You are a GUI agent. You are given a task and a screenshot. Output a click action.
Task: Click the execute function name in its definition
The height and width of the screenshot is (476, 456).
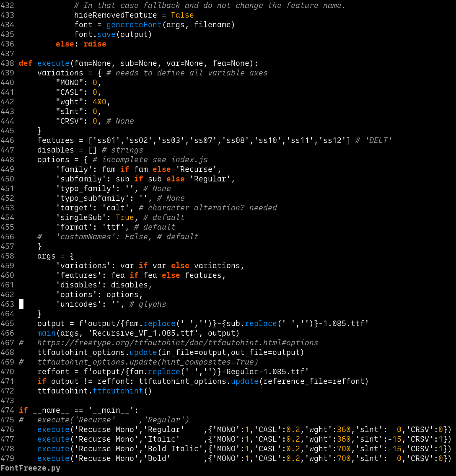53,63
